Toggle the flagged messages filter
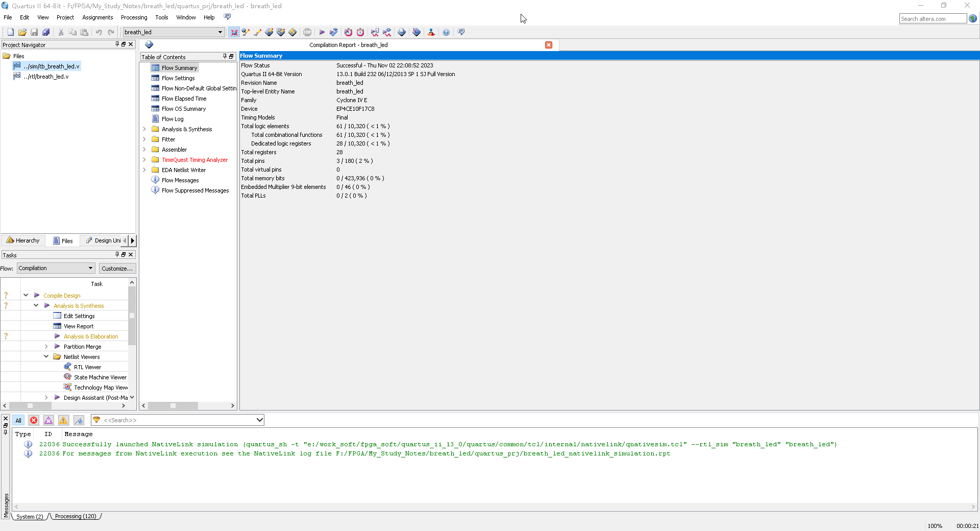 click(79, 420)
